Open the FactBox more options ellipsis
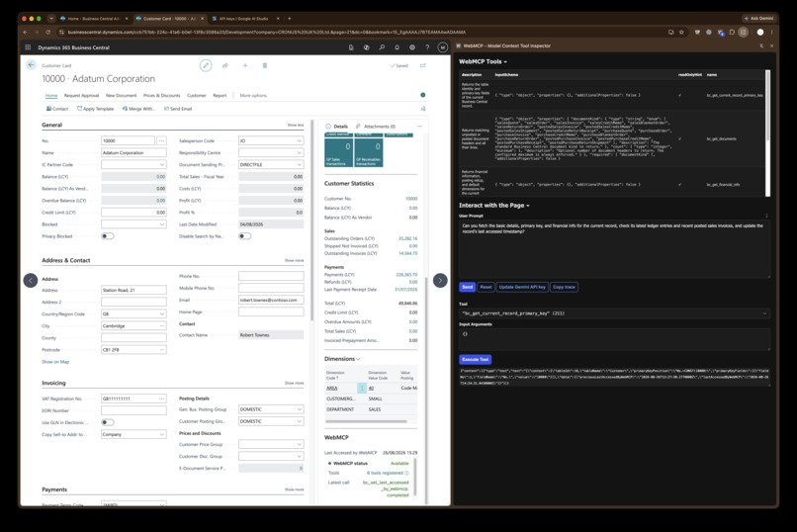 (x=419, y=126)
